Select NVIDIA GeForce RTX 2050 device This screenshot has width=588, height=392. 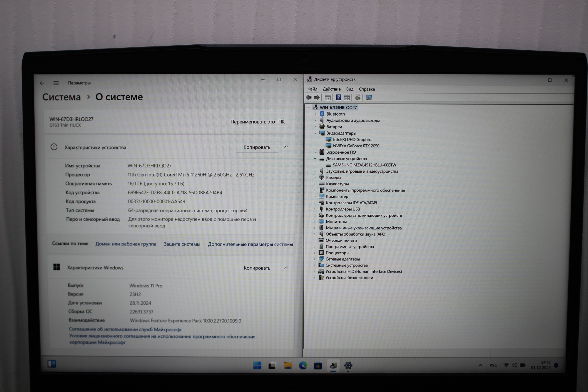click(356, 146)
